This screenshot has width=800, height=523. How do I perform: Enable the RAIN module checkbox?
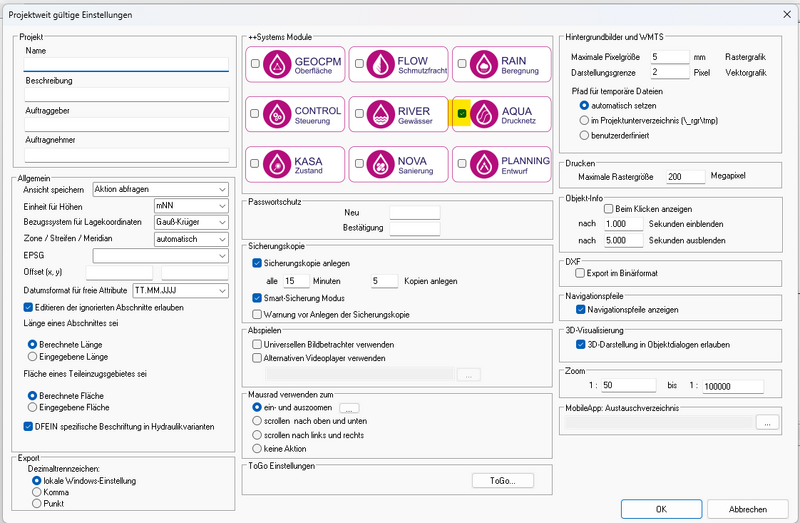point(462,64)
